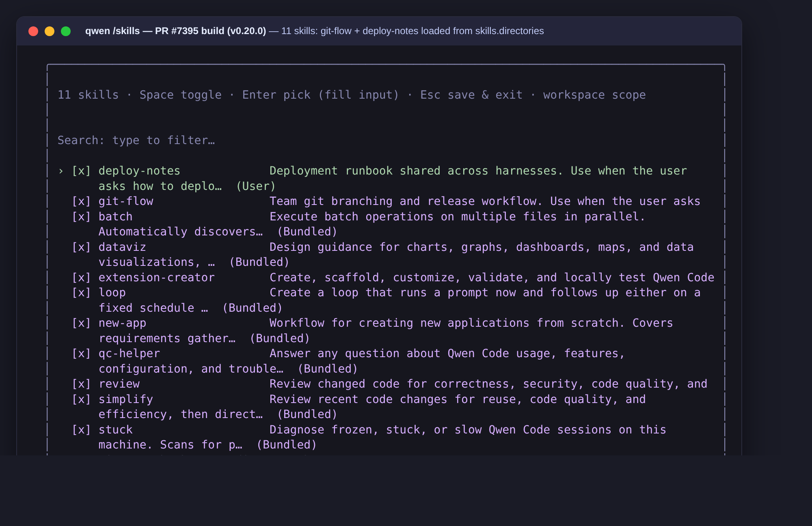This screenshot has width=812, height=526.
Task: Click 'Workflow for creating new applications' description
Action: 400,323
